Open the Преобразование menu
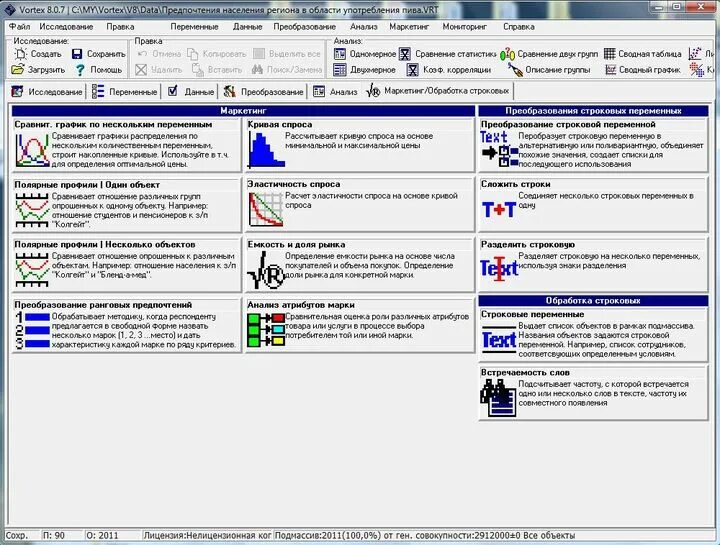Image resolution: width=720 pixels, height=545 pixels. pyautogui.click(x=304, y=27)
